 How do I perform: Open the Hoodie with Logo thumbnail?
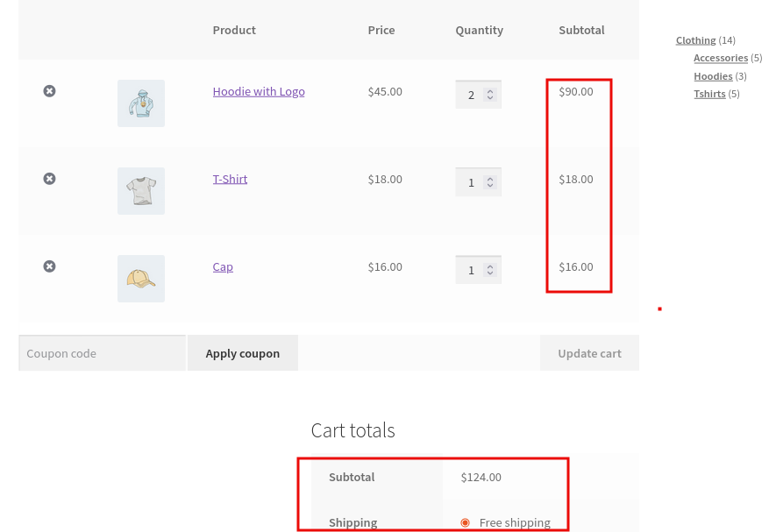pos(141,103)
